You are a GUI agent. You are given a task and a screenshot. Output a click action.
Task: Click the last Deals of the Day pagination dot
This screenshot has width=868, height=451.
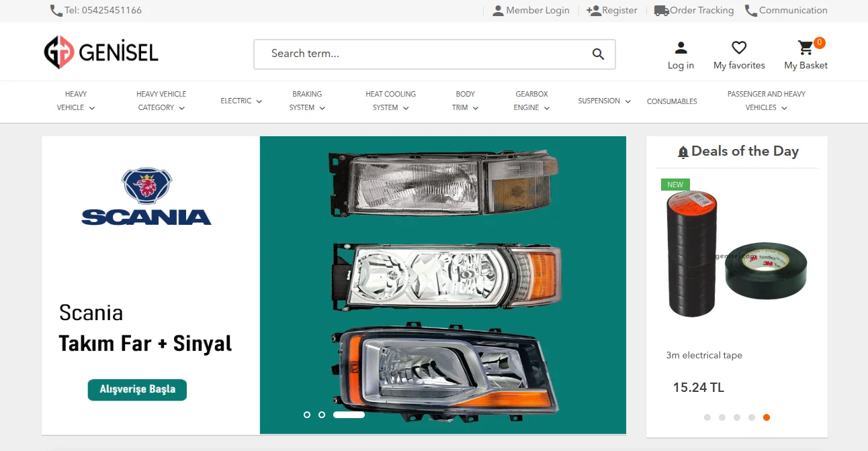coord(766,417)
